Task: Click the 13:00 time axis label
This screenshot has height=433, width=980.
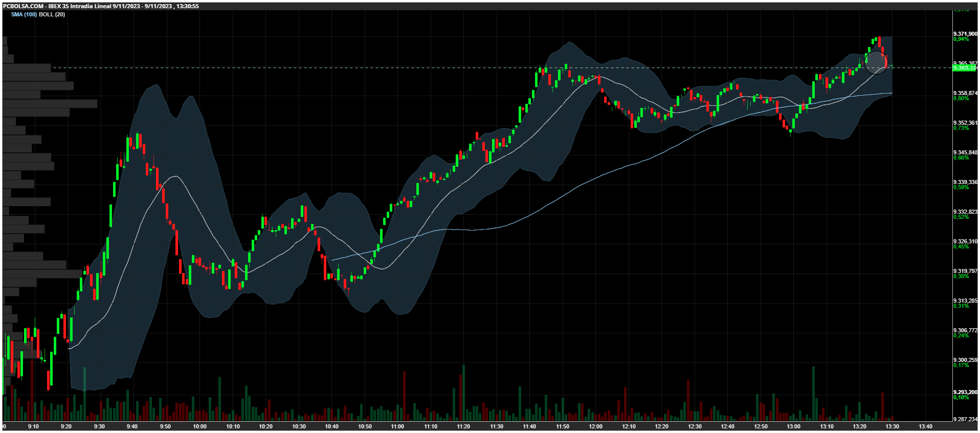Action: pos(793,426)
